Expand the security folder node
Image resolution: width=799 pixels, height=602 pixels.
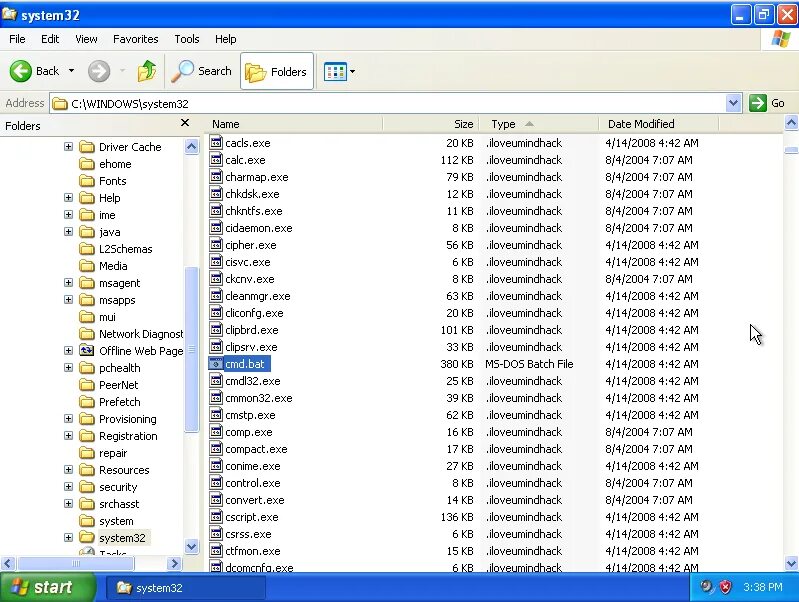(x=68, y=487)
